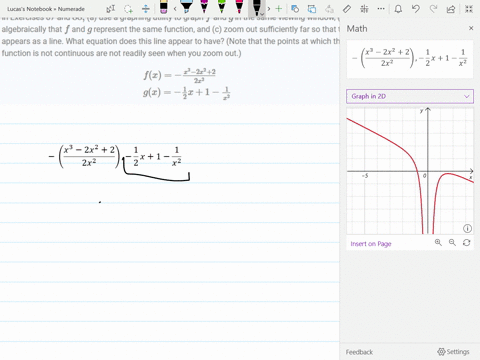
Task: Zoom out on the graph
Action: 452,243
